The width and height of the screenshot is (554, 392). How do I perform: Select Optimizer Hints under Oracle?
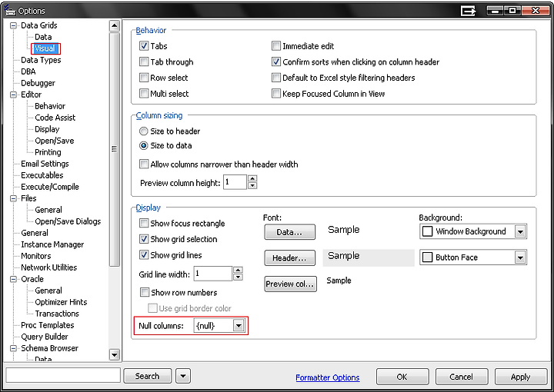[61, 302]
